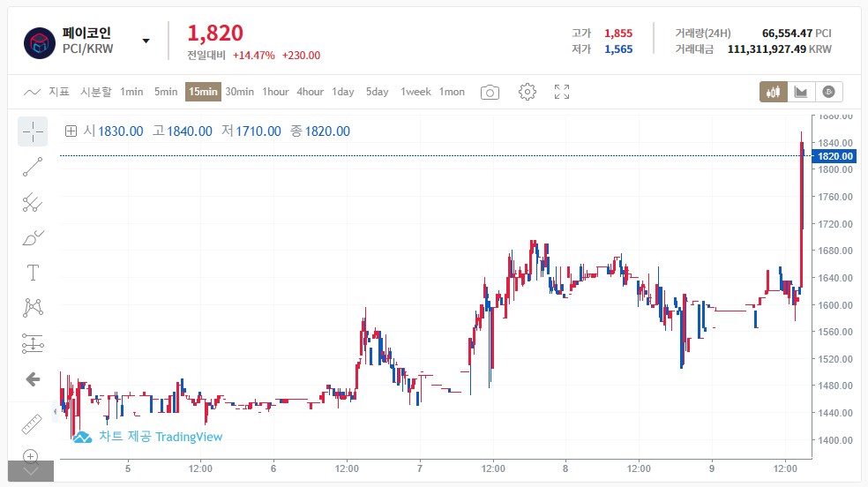Click the open value 1830.00 in legend
868x487 pixels.
[121, 131]
